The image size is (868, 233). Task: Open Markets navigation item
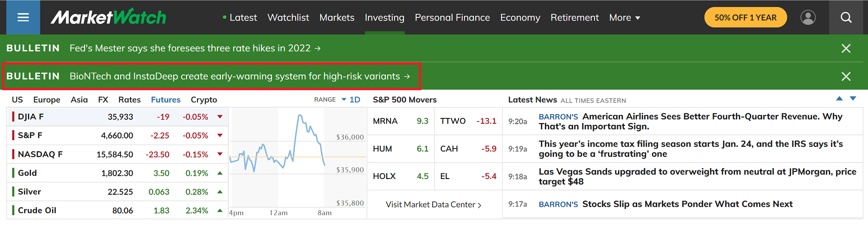point(337,18)
